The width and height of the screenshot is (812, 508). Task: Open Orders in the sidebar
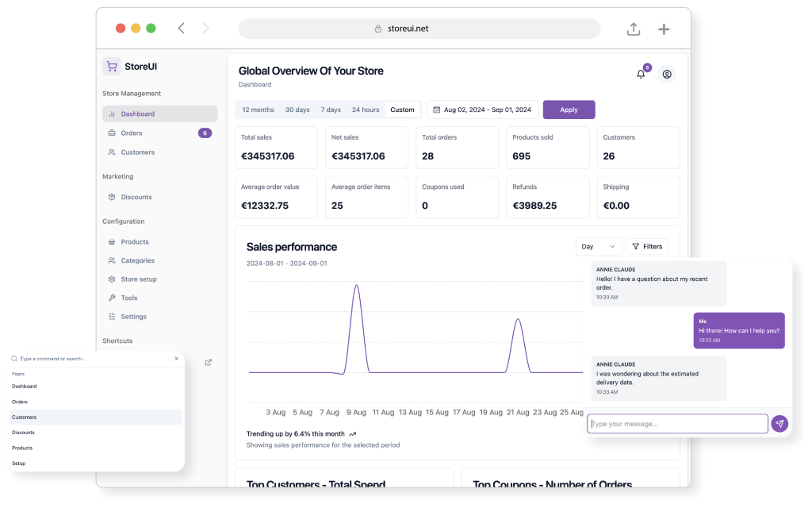132,133
